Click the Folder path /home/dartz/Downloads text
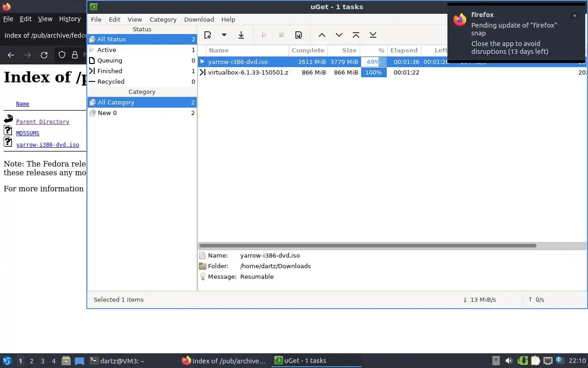 pos(275,266)
